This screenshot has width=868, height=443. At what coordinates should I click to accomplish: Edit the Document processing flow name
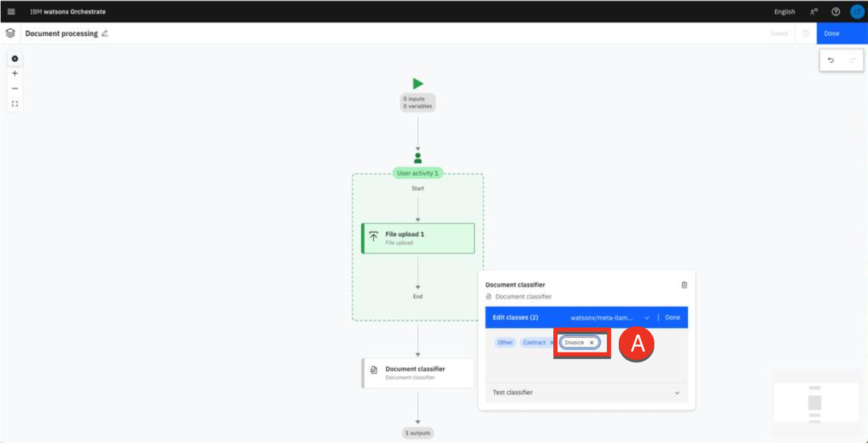point(105,33)
